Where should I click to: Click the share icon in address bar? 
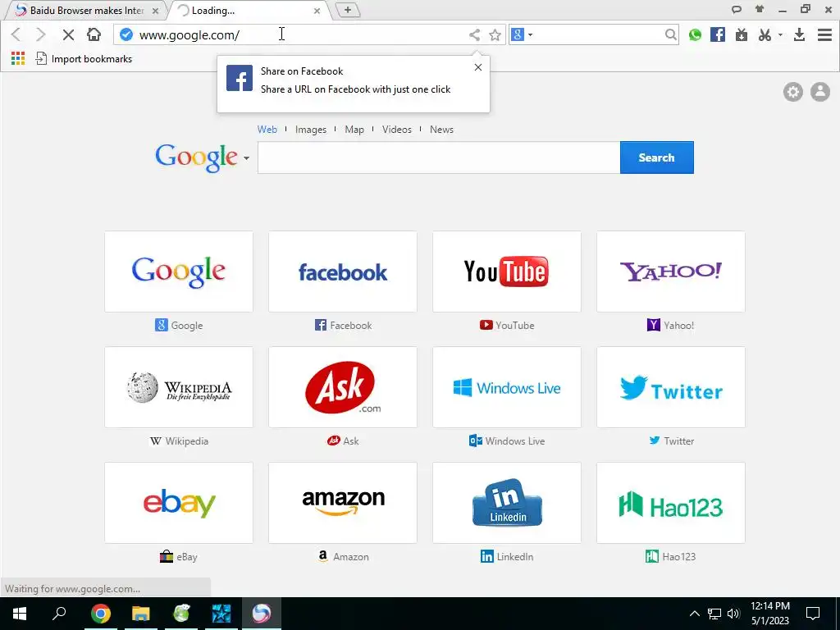pyautogui.click(x=474, y=34)
